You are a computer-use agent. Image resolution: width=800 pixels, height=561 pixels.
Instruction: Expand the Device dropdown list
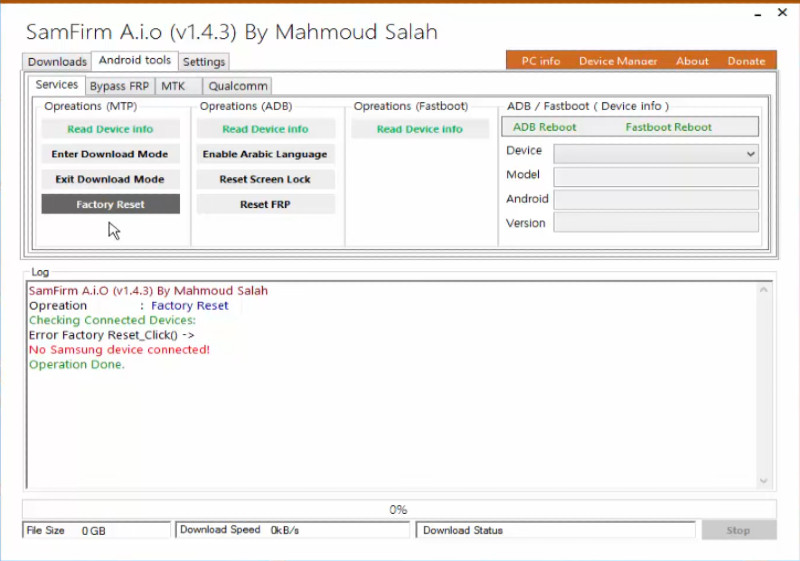(x=750, y=154)
